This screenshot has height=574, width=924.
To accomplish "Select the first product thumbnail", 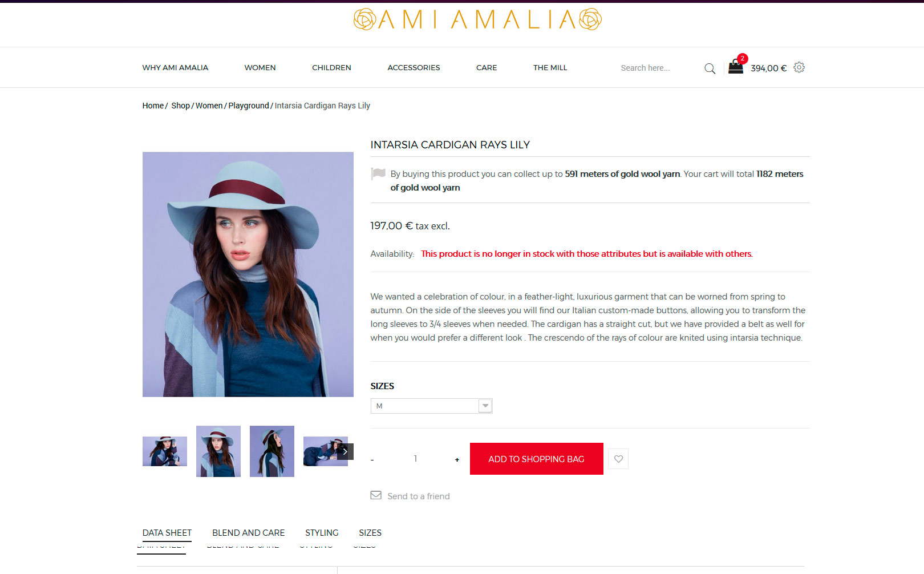I will pos(165,451).
